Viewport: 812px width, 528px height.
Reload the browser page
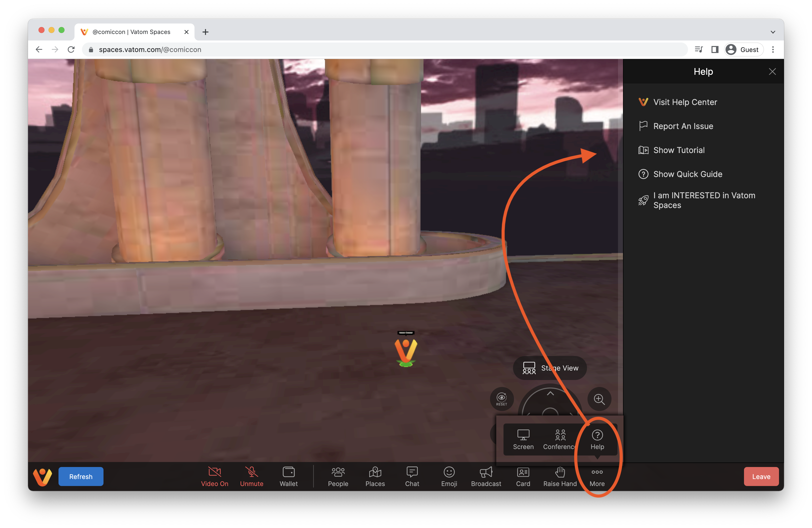click(x=71, y=49)
